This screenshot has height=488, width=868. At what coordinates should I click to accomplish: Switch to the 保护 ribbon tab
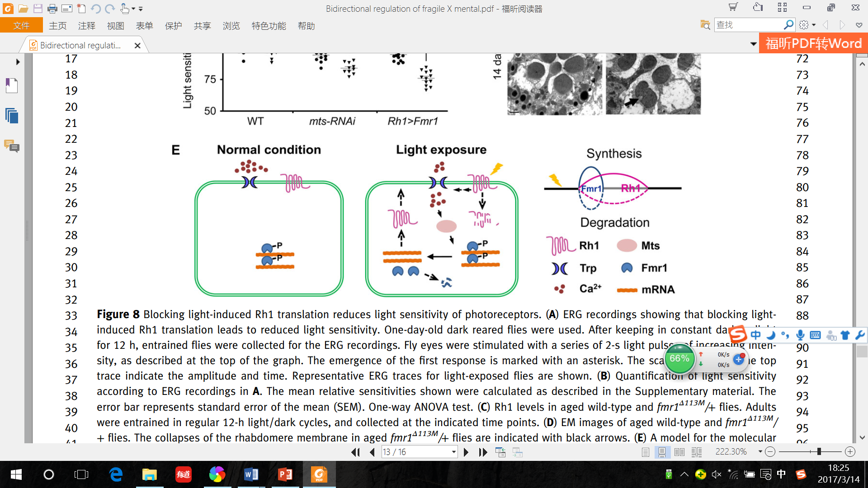click(174, 26)
